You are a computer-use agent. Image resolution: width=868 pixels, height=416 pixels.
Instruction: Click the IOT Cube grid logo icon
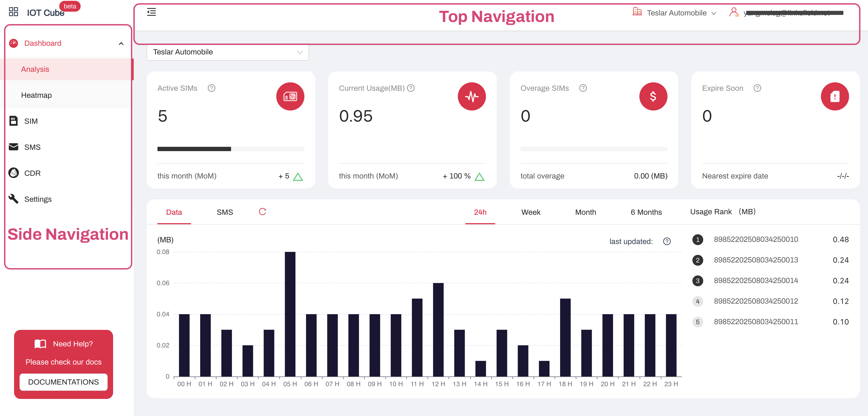coord(14,12)
